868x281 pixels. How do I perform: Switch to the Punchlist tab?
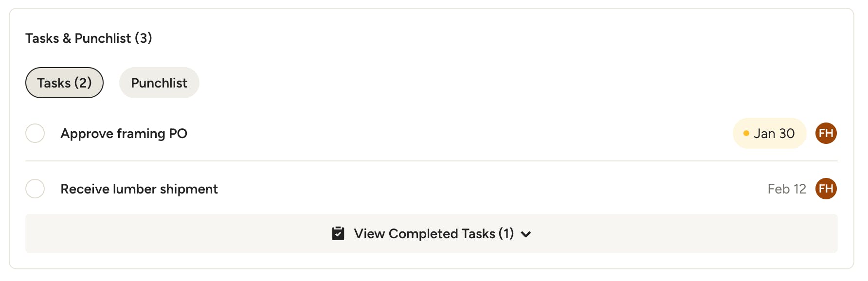(x=159, y=83)
